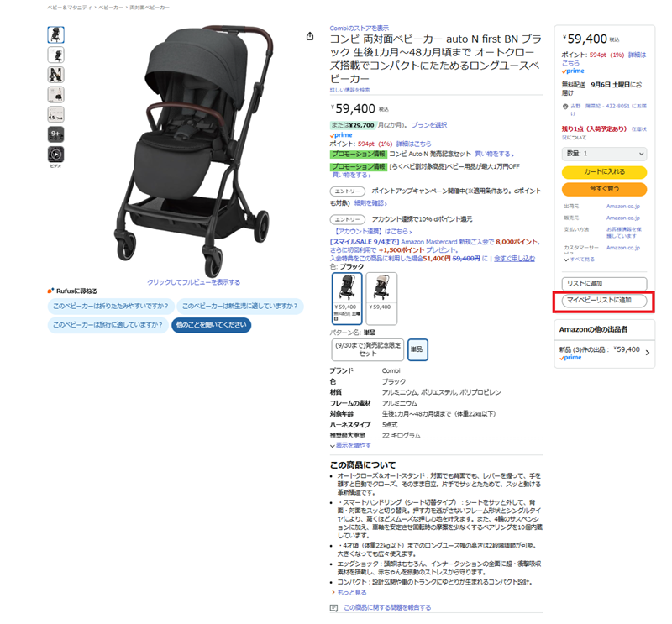Select the black stroller color swatch
Viewport: 672px width, 624px height.
pyautogui.click(x=347, y=298)
